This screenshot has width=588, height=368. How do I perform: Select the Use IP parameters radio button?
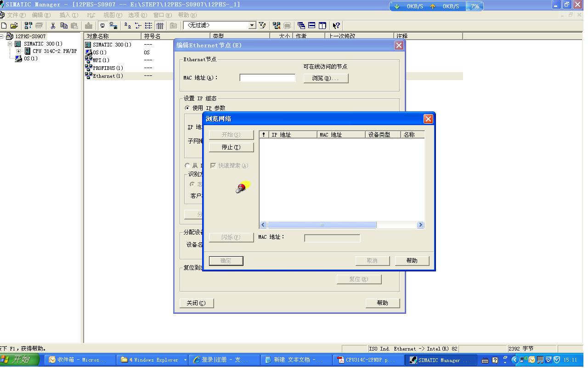tap(187, 108)
